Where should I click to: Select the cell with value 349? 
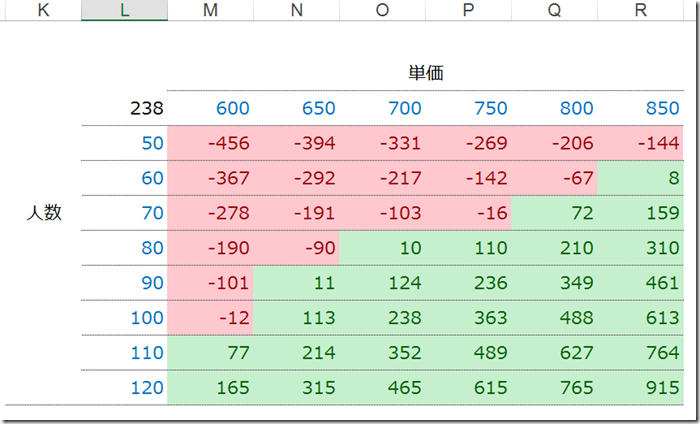point(554,283)
